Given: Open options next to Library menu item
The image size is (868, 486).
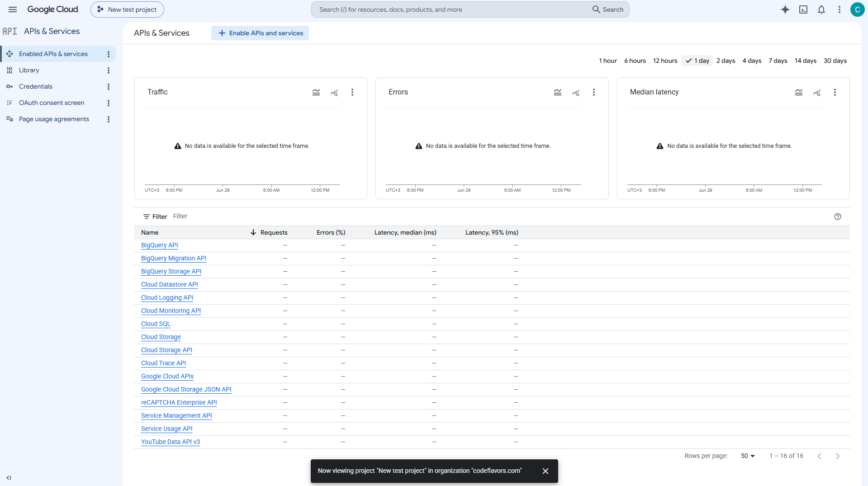Looking at the screenshot, I should click(109, 71).
